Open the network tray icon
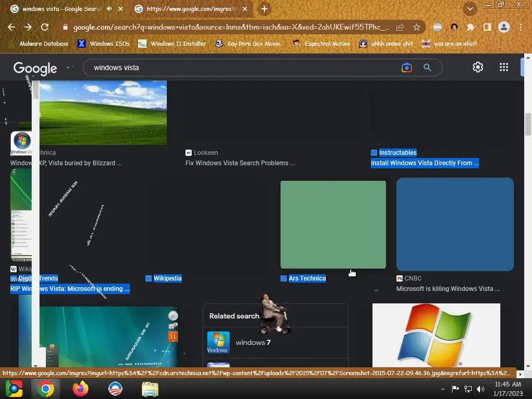532x399 pixels. pyautogui.click(x=468, y=389)
